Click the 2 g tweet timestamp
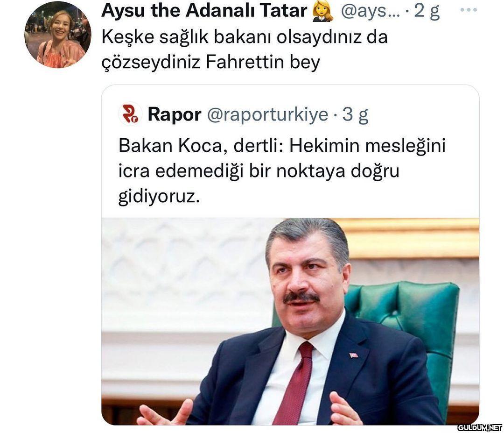Image resolution: width=504 pixels, height=433 pixels. 427,12
